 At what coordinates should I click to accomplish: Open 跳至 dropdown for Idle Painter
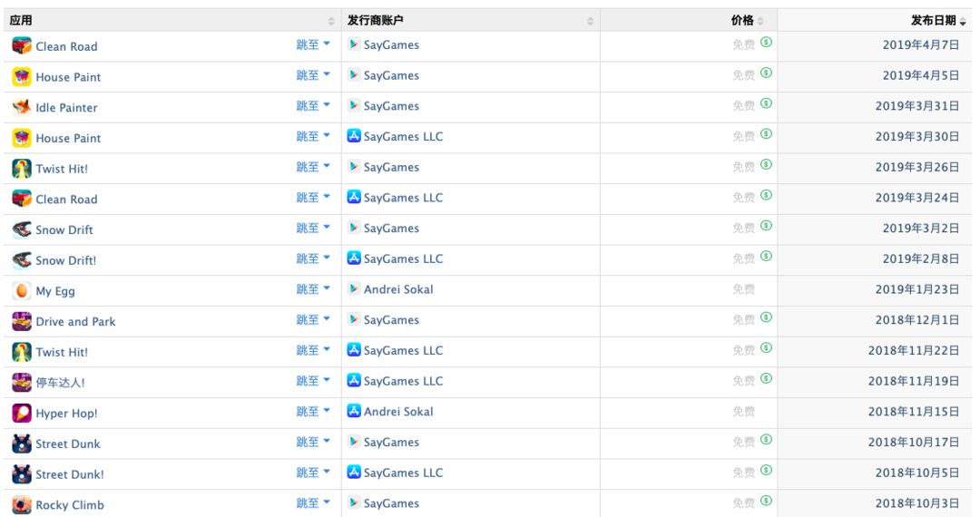(x=313, y=105)
